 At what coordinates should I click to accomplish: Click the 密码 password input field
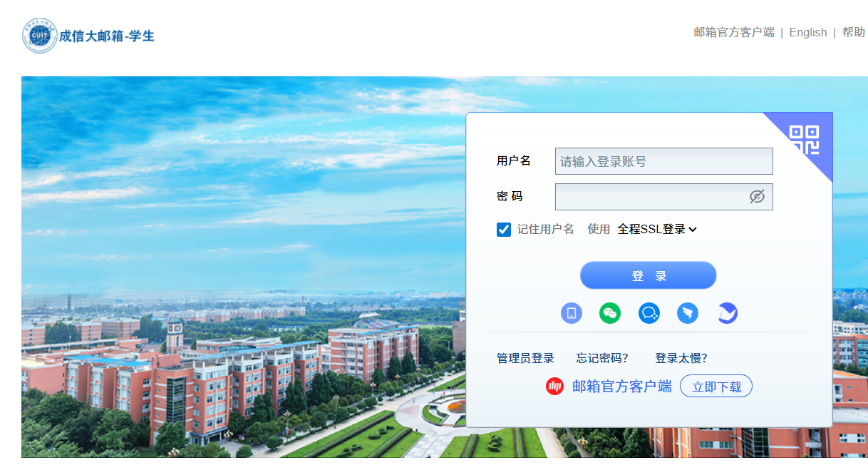pos(650,197)
